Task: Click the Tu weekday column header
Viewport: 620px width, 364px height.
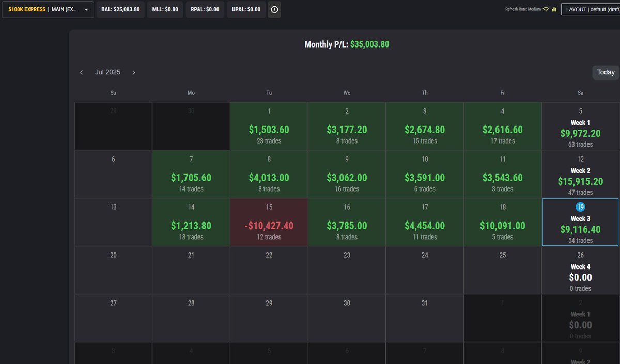Action: point(269,93)
